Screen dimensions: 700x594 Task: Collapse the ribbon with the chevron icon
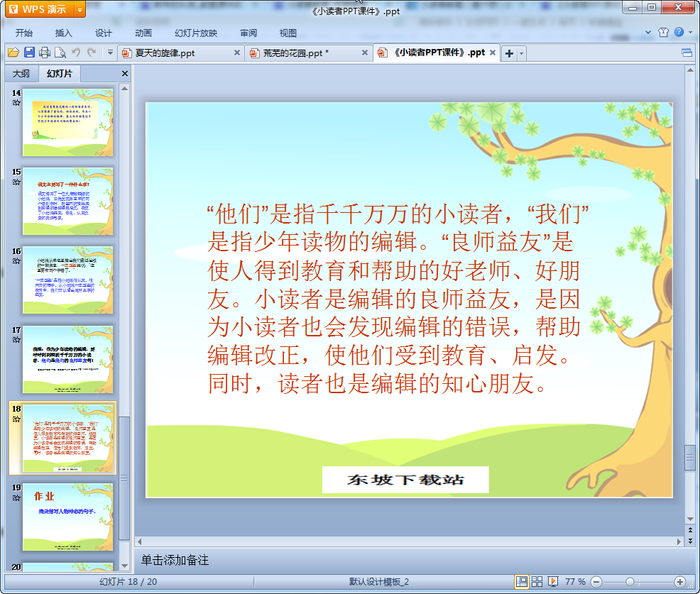pos(648,32)
